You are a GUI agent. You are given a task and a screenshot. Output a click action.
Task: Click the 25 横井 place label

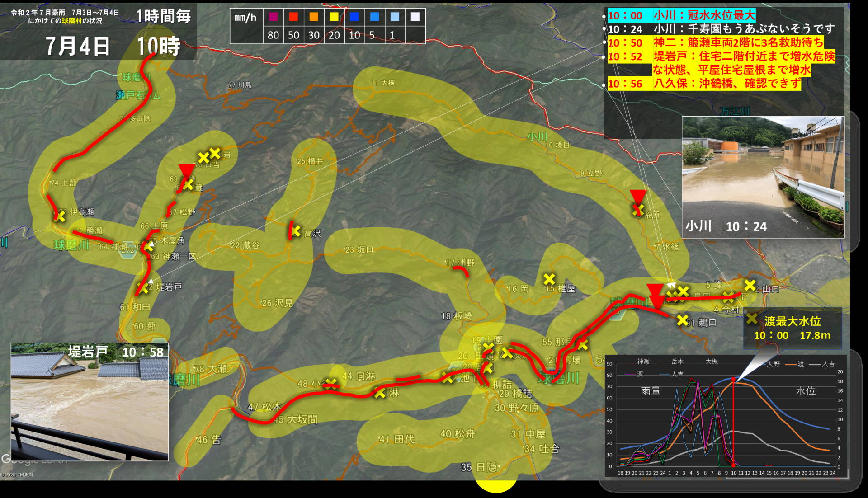point(310,161)
